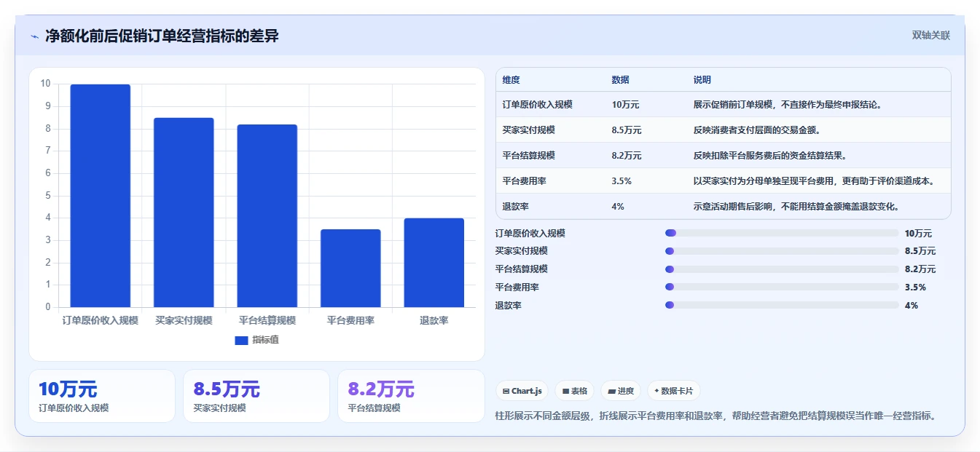This screenshot has height=452, width=980.
Task: Select the 数据卡片 tag
Action: point(673,391)
